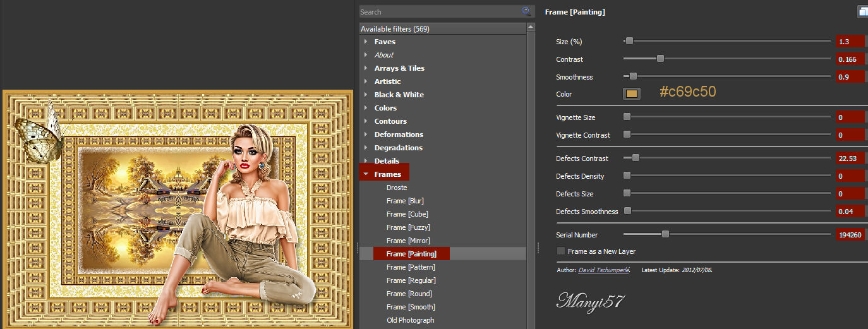Enable Frame as a New Layer checkbox
Viewport: 868px width, 329px height.
pyautogui.click(x=561, y=251)
